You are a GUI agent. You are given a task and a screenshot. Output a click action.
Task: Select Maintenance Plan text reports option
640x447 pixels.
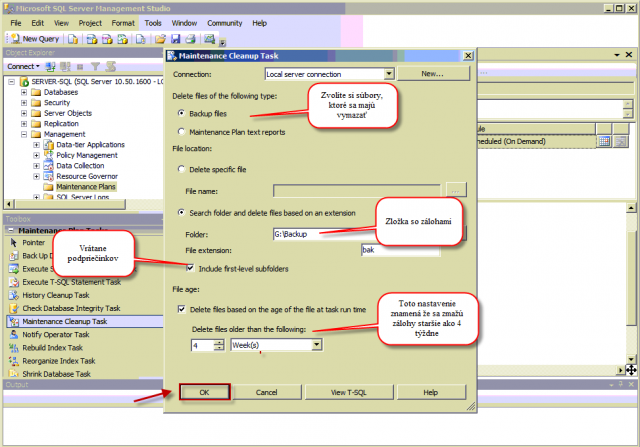coord(182,131)
